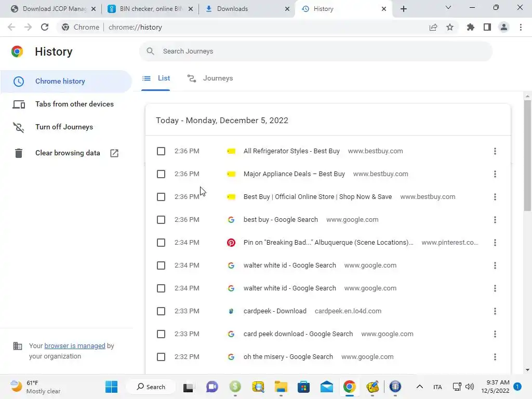Check the card peek download search checkbox
Image resolution: width=532 pixels, height=399 pixels.
(161, 334)
